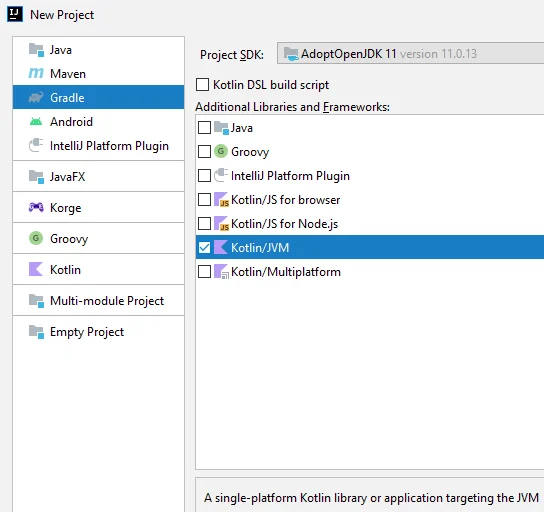This screenshot has width=544, height=512.
Task: Click the Java folder icon in frameworks list
Action: (221, 128)
